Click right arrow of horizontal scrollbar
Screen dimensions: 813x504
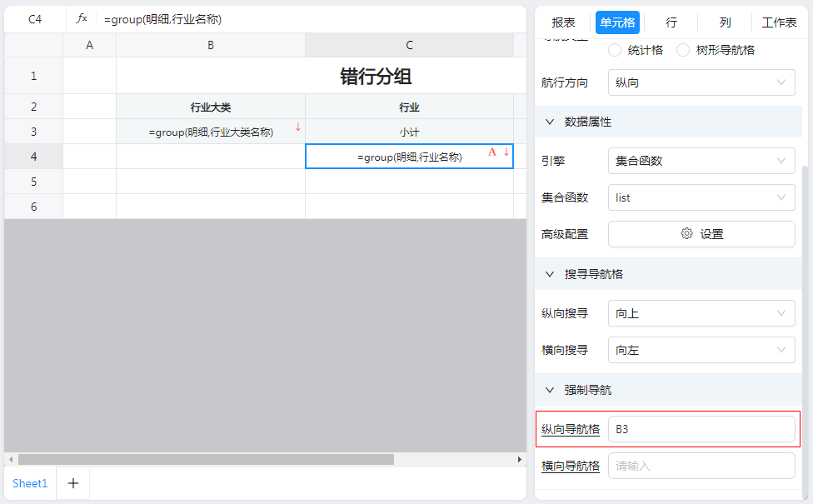(521, 459)
